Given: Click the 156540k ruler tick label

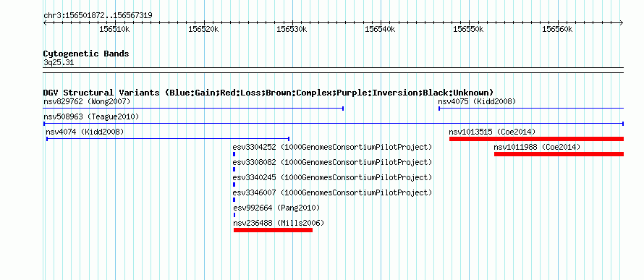Looking at the screenshot, I should pos(381,29).
